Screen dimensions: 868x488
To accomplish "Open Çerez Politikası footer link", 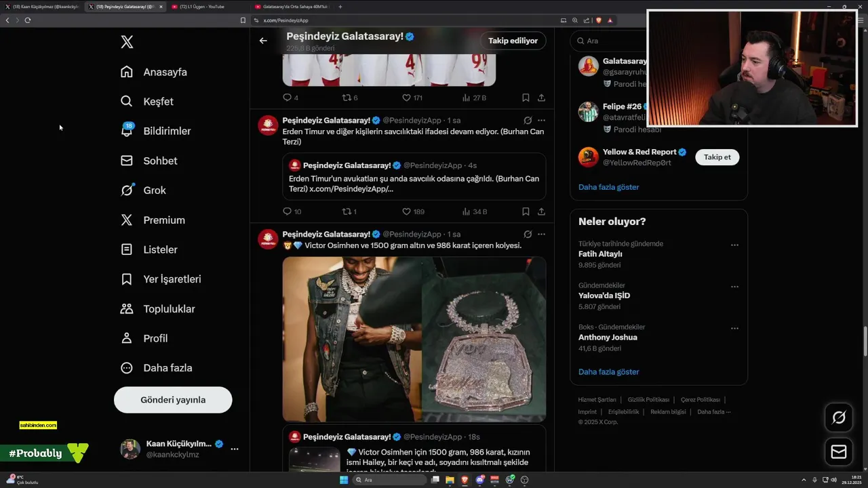I will pyautogui.click(x=701, y=400).
